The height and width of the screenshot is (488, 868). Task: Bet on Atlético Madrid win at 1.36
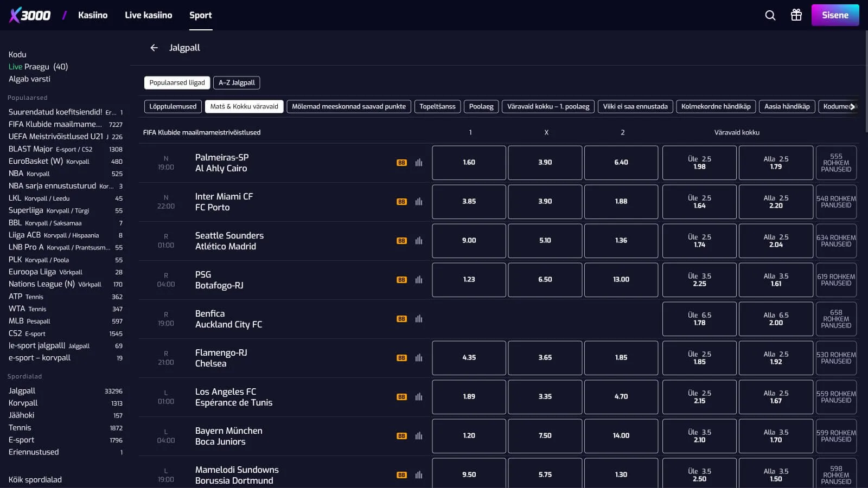(621, 241)
